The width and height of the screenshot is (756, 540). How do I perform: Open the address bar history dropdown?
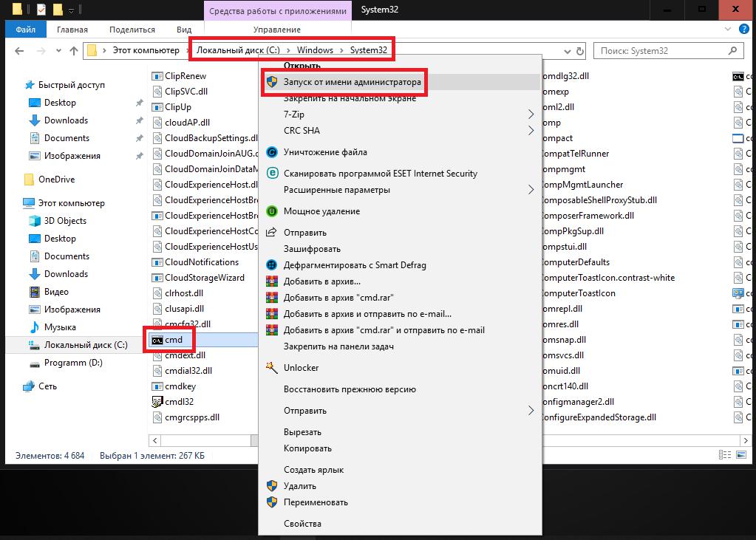pos(568,51)
